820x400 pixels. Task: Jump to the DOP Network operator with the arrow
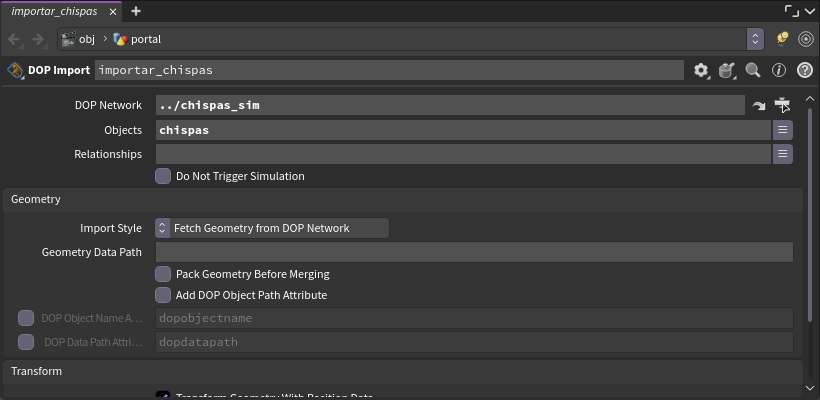tap(758, 106)
